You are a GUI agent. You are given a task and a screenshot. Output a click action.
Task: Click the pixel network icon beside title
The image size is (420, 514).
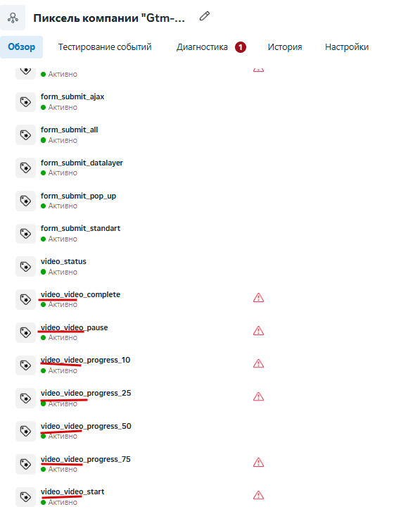tap(13, 18)
